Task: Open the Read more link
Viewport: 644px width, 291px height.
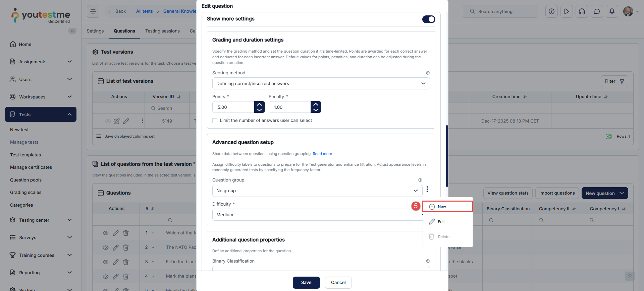Action: (x=322, y=154)
